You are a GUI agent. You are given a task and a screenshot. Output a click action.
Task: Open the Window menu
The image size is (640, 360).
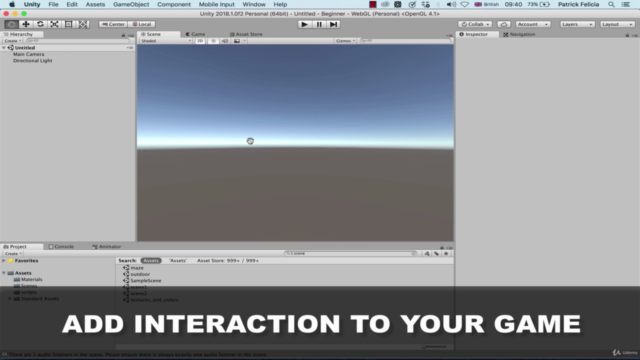click(x=254, y=4)
